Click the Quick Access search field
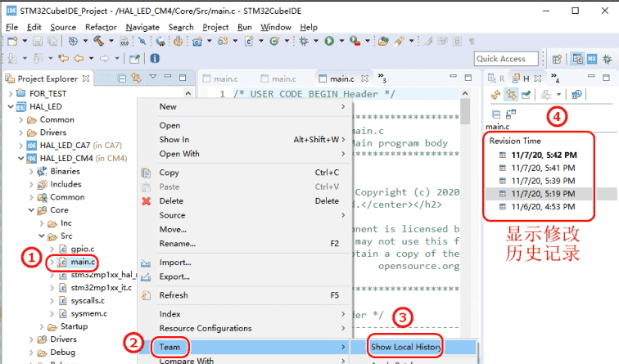Image resolution: width=619 pixels, height=364 pixels. [x=508, y=59]
